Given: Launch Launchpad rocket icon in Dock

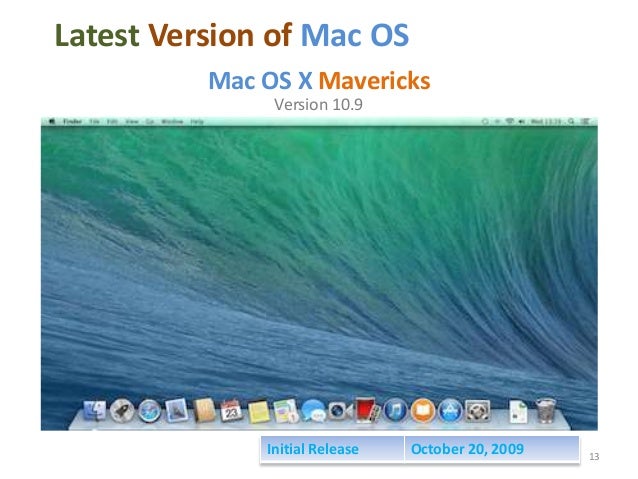Looking at the screenshot, I should (x=122, y=410).
